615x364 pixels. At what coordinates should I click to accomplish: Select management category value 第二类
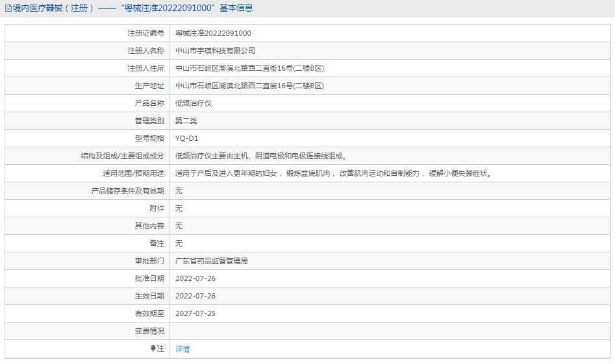(186, 121)
